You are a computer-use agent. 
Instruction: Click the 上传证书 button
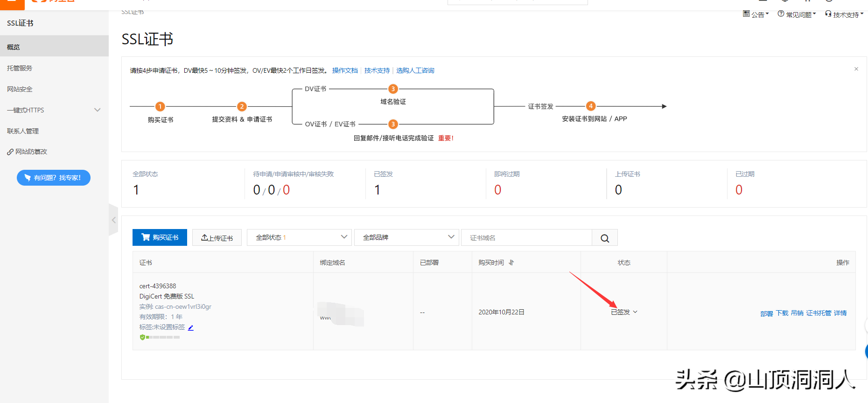coord(217,237)
